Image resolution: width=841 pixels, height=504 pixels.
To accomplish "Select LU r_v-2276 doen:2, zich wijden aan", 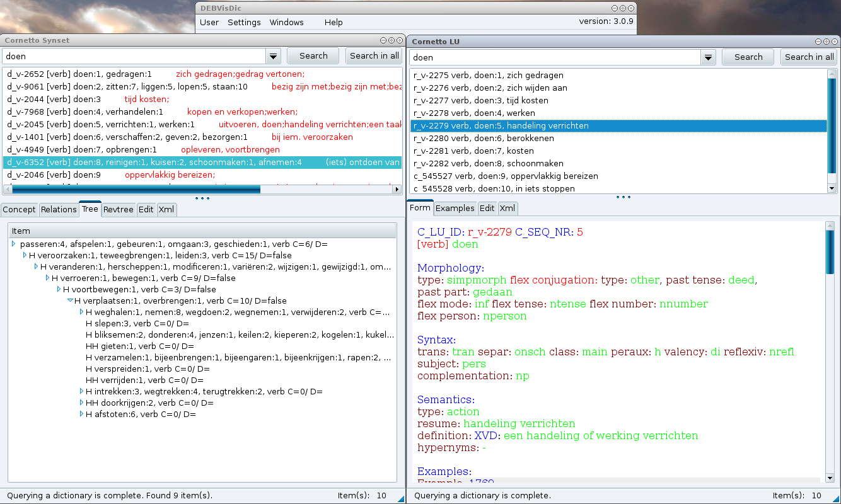I will click(x=618, y=88).
